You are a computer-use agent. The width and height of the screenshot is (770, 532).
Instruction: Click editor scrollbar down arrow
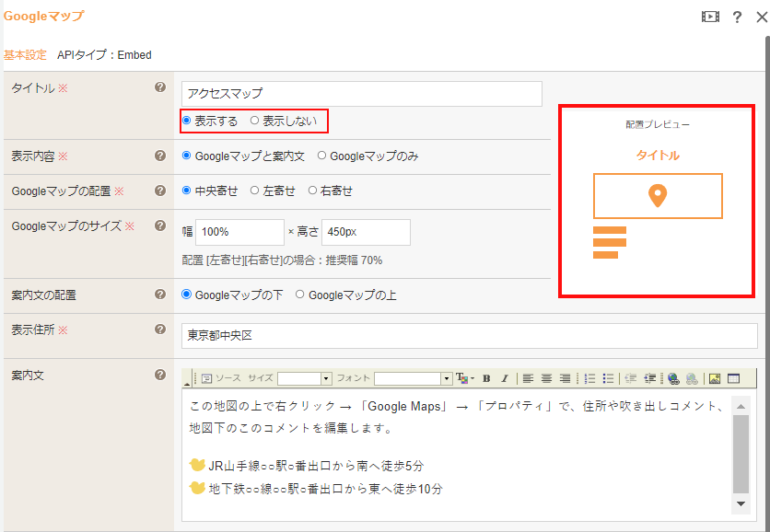741,504
